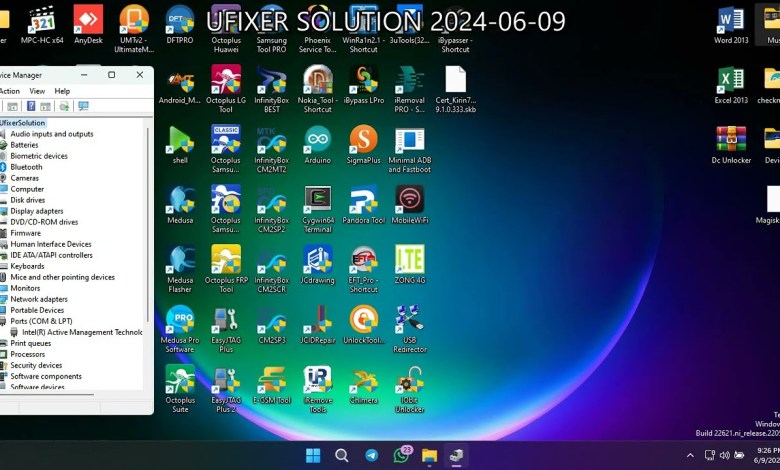Open the ZONG 4G icon

[x=409, y=265]
